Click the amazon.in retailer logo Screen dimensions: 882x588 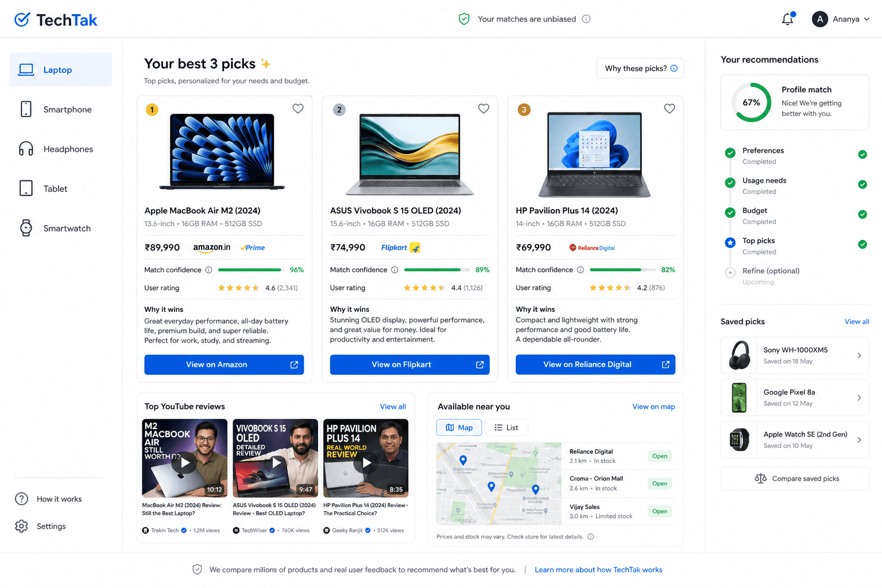[x=212, y=247]
